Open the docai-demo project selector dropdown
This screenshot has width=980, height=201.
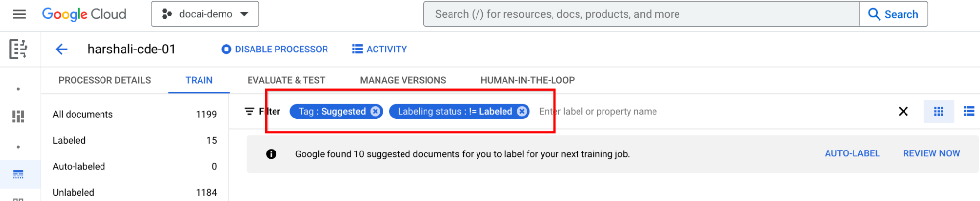pos(205,14)
